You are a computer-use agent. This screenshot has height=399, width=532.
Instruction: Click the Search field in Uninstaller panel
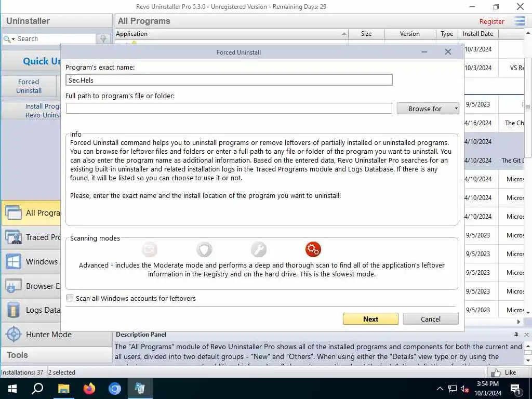(x=56, y=38)
